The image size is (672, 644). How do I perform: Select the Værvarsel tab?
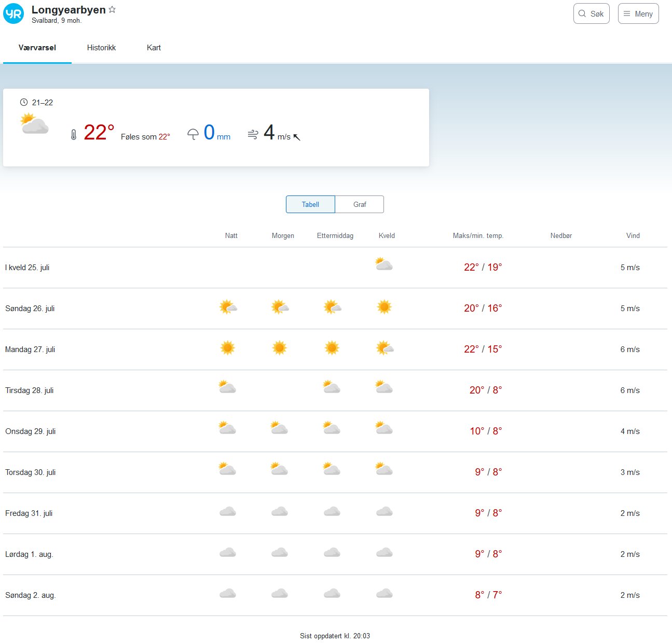(x=37, y=48)
